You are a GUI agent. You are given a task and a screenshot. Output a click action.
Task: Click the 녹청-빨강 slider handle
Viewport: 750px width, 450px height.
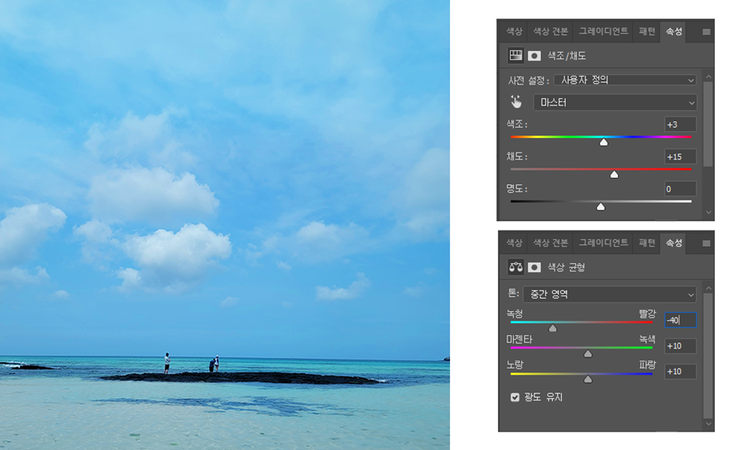point(552,328)
